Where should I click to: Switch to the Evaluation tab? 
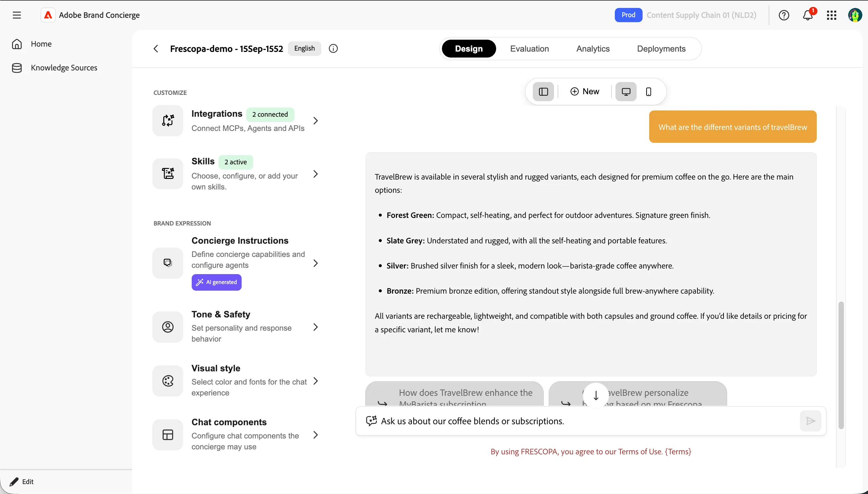coord(529,49)
